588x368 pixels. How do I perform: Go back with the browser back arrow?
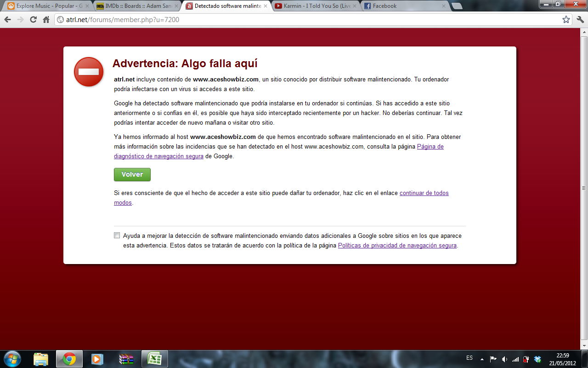click(7, 20)
